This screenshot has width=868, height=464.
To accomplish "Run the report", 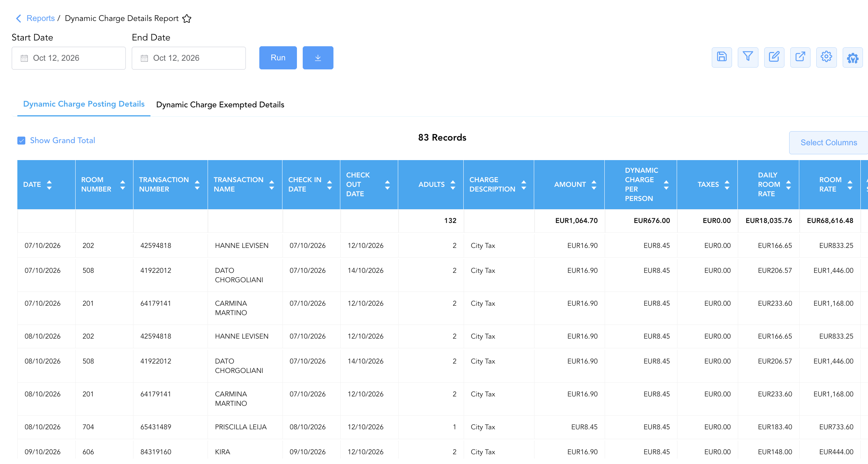I will click(x=278, y=58).
